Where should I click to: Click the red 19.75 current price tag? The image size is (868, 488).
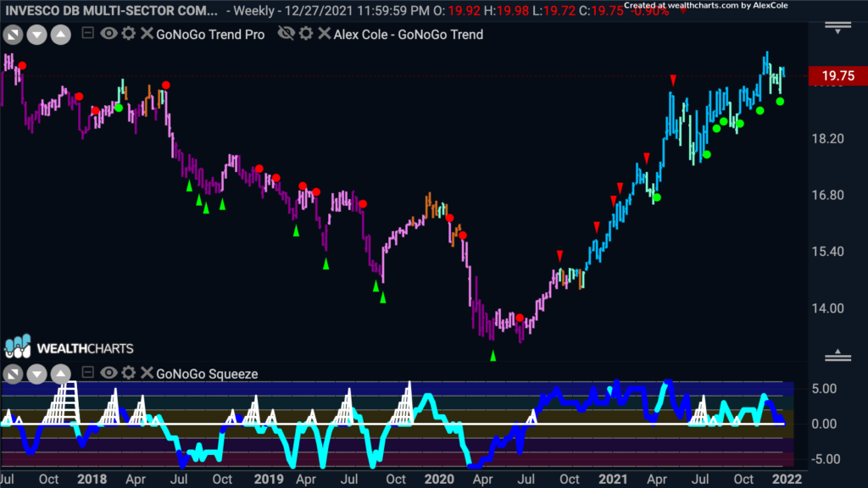click(838, 75)
